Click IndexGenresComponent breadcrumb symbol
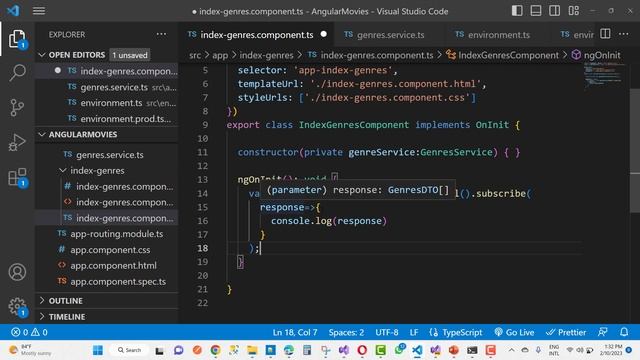Image resolution: width=640 pixels, height=360 pixels. pyautogui.click(x=502, y=55)
